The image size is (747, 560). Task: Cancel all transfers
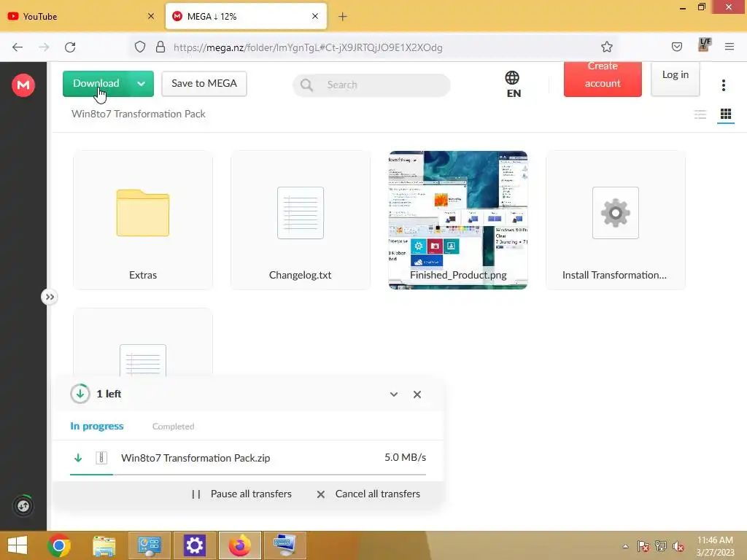coord(368,494)
